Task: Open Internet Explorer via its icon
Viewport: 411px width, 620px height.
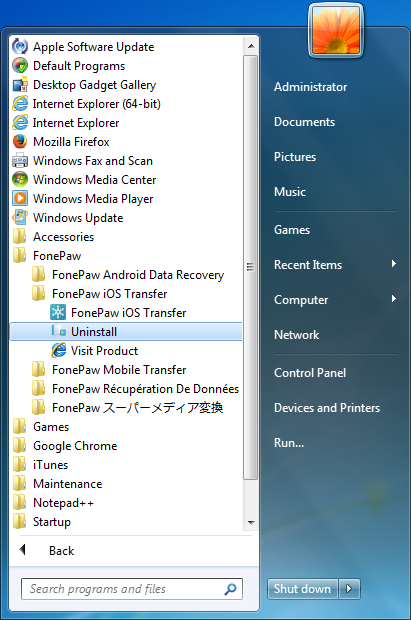Action: click(20, 123)
